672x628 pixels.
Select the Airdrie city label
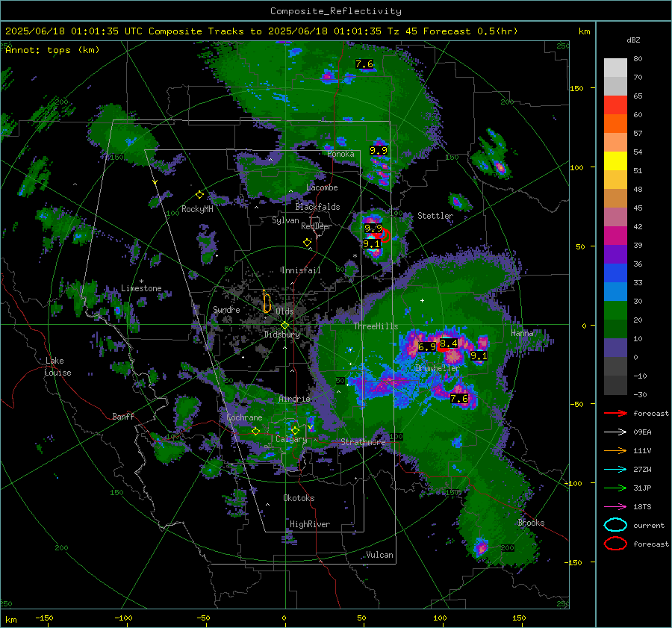(x=294, y=399)
